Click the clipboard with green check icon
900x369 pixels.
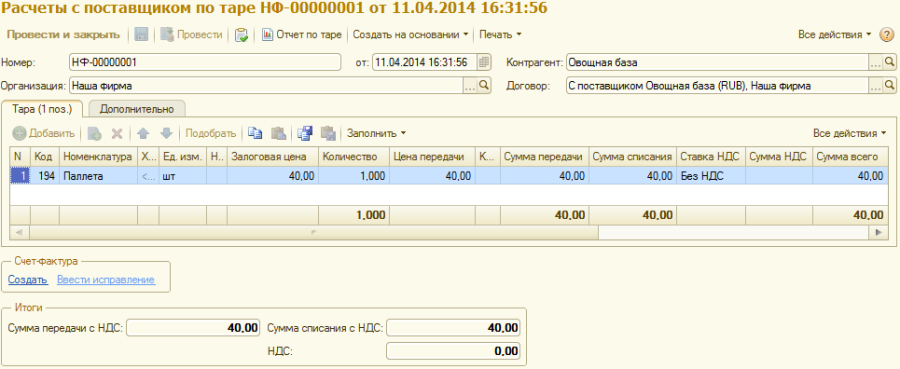tap(242, 34)
